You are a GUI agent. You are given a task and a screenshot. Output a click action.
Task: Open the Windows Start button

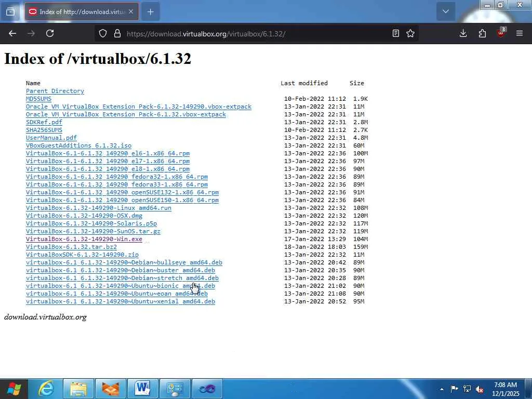[14, 389]
